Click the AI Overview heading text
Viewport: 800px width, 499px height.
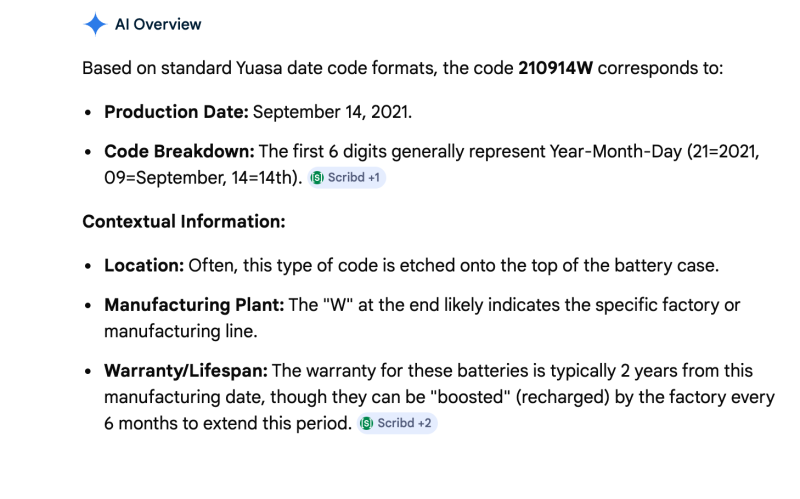pyautogui.click(x=158, y=25)
